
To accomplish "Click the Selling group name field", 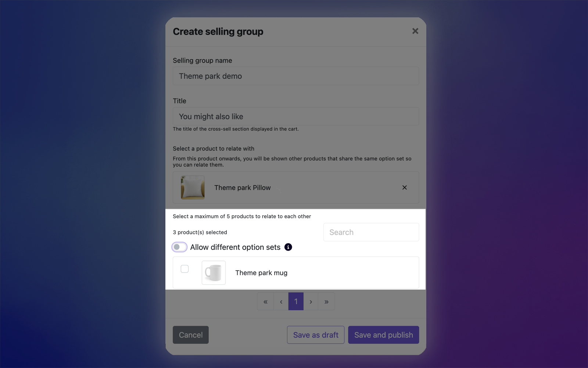I will (x=296, y=76).
